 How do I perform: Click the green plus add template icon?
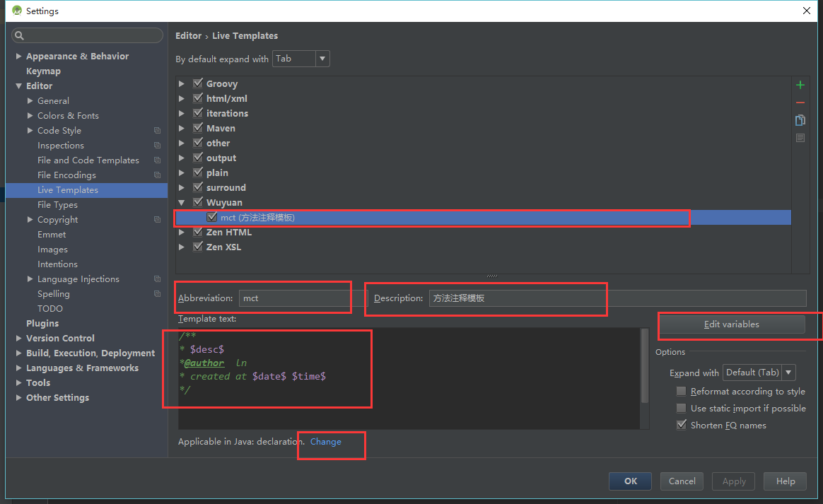pyautogui.click(x=800, y=85)
